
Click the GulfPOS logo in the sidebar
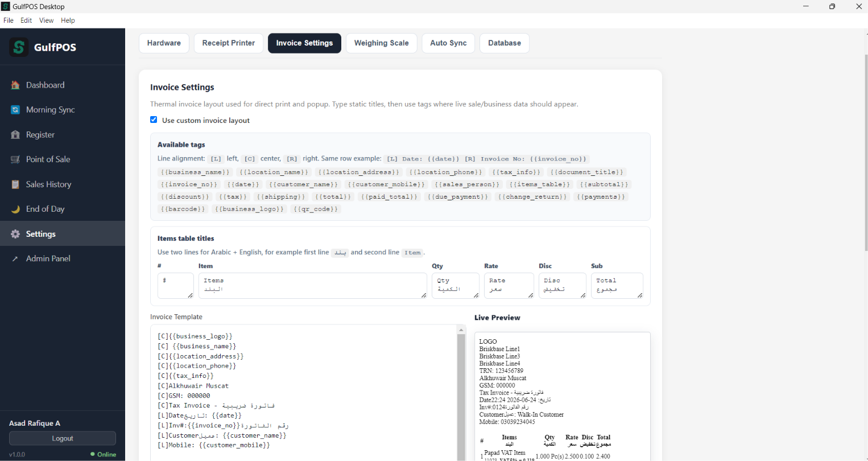[x=19, y=47]
